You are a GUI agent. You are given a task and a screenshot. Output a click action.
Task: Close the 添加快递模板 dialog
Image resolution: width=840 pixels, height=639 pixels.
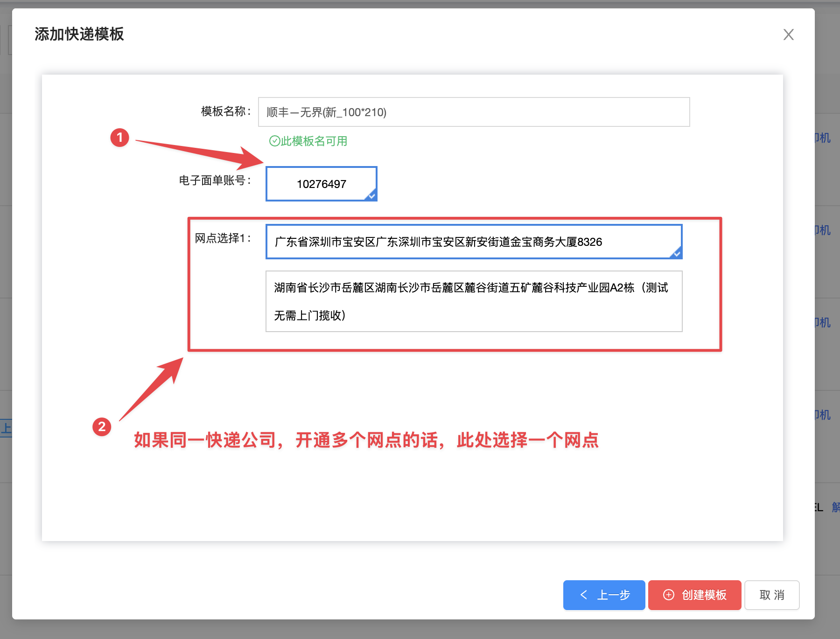[788, 35]
